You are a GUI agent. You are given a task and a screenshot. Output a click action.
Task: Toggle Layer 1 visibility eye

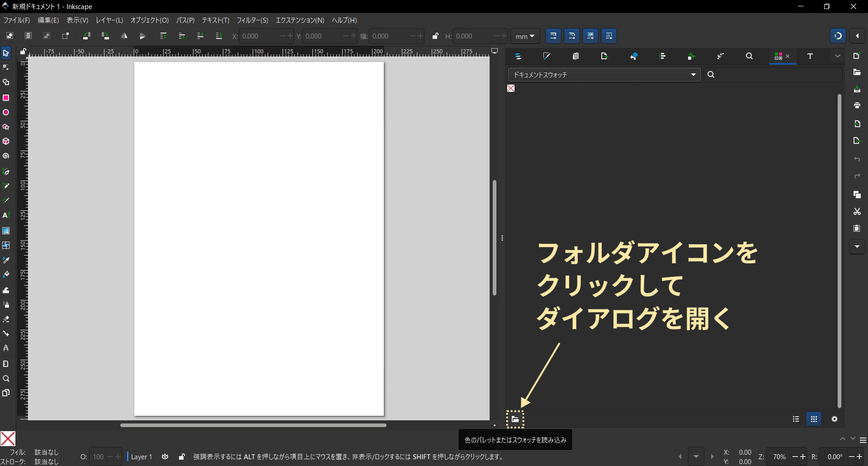(x=165, y=456)
